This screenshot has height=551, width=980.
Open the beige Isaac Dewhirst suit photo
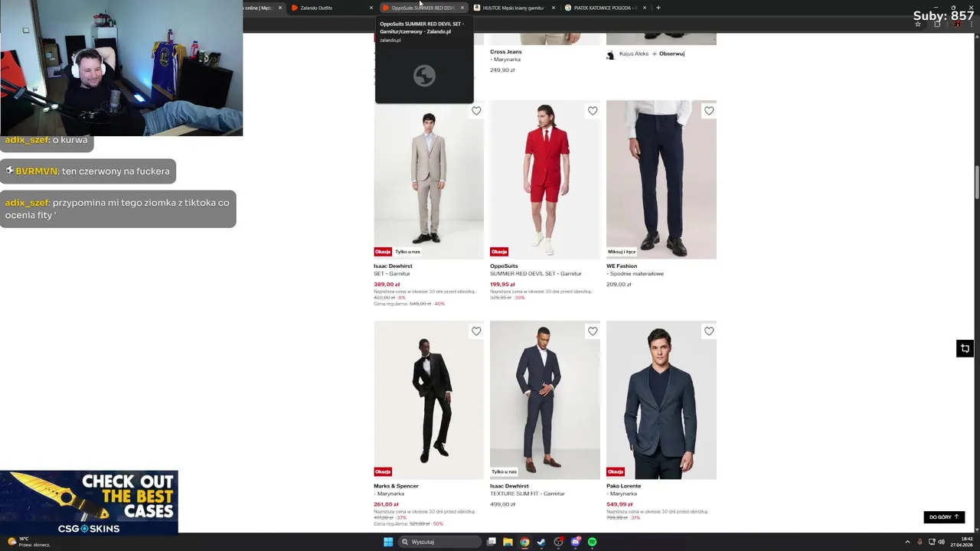[x=429, y=180]
